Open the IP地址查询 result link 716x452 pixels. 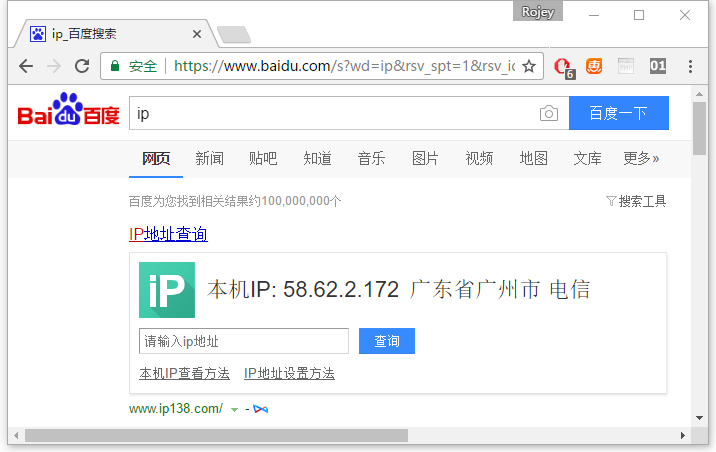[x=168, y=234]
